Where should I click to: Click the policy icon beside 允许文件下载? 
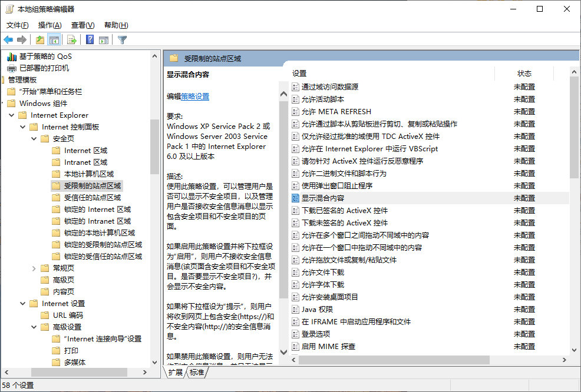point(295,273)
